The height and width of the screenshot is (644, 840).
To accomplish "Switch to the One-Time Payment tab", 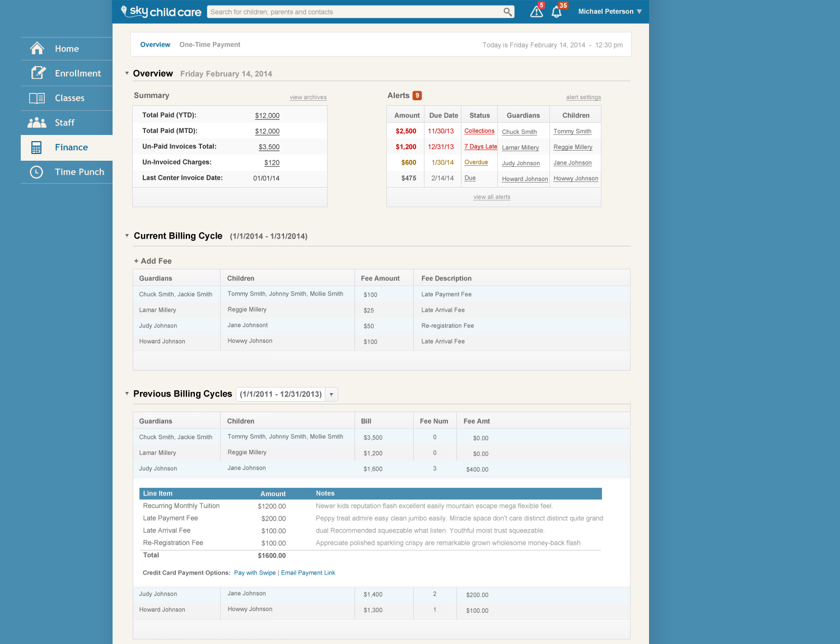I will click(x=209, y=45).
